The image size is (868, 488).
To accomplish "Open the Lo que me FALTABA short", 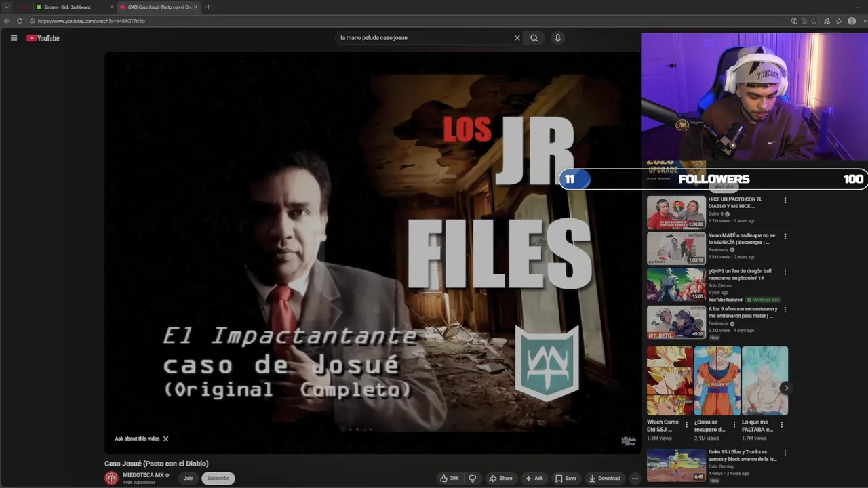I will click(765, 381).
